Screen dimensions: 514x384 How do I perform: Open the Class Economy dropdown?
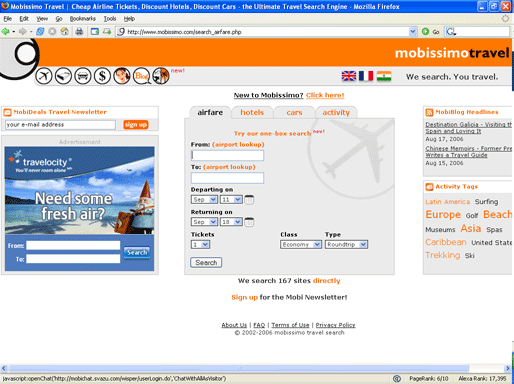(x=301, y=245)
